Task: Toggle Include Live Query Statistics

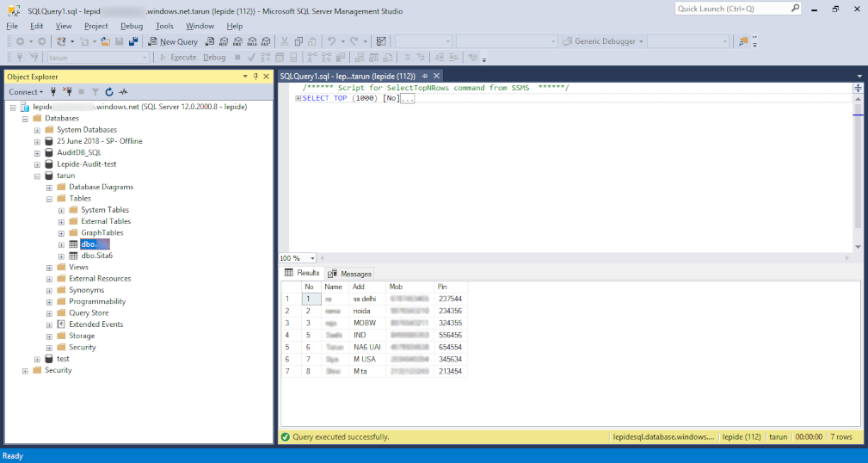Action: 327,57
